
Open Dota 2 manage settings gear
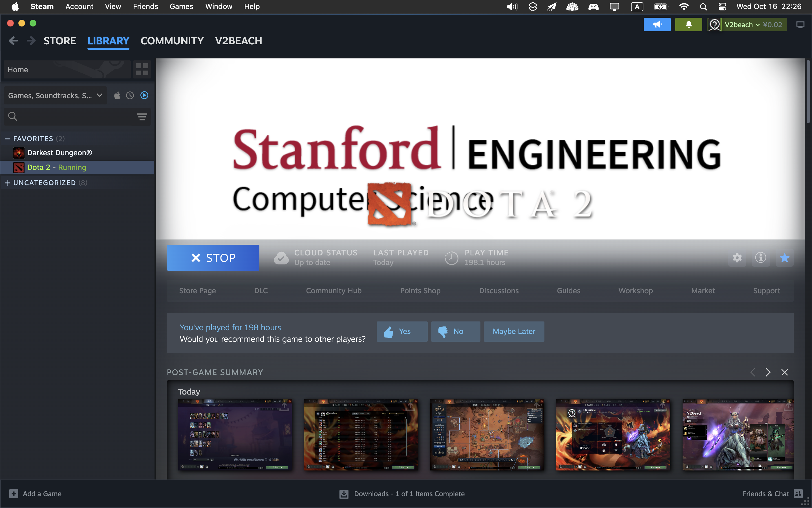[x=737, y=258]
